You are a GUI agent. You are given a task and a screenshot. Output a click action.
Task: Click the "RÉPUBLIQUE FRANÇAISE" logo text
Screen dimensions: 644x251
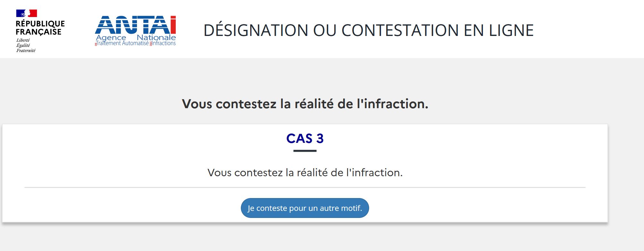pos(40,28)
